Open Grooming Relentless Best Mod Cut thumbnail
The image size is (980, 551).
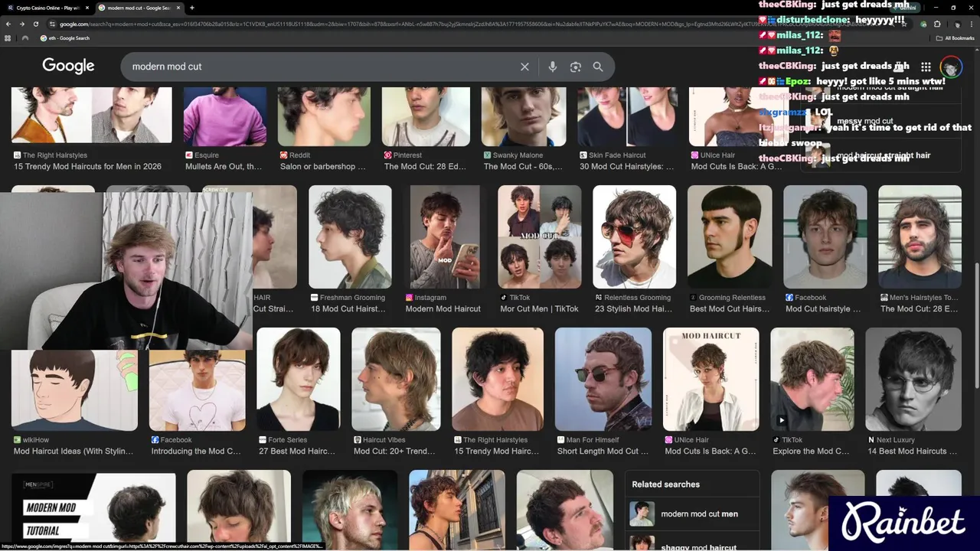click(x=729, y=236)
